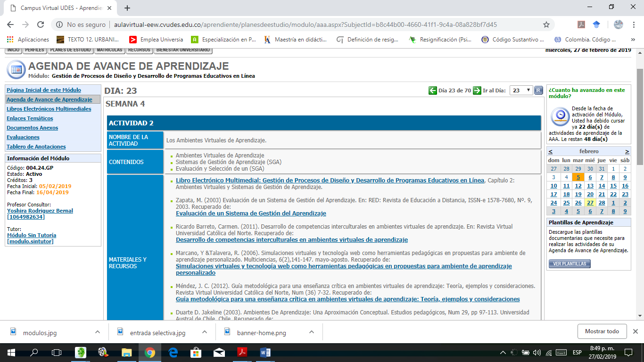Viewport: 644px width, 362px height.
Task: Click the page vertical scrollbar
Action: (x=640, y=118)
